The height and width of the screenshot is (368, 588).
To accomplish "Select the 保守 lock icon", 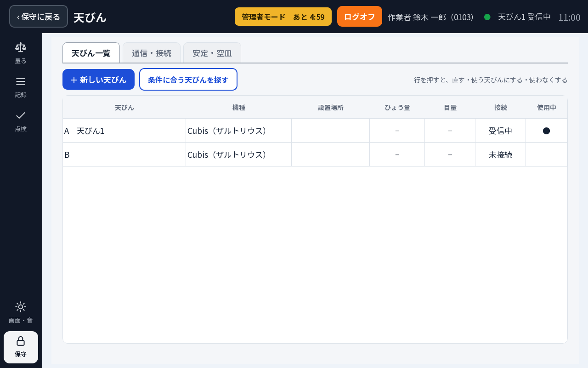I will 21,341.
